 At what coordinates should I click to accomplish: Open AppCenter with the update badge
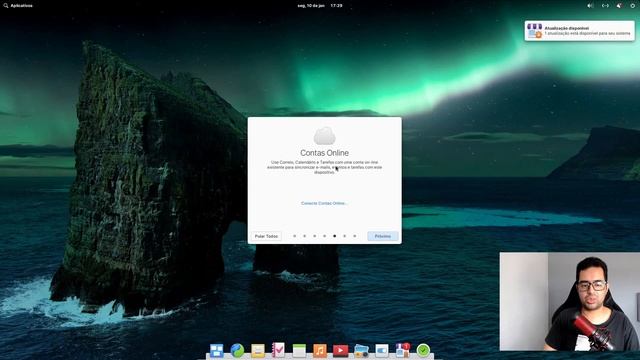click(402, 350)
